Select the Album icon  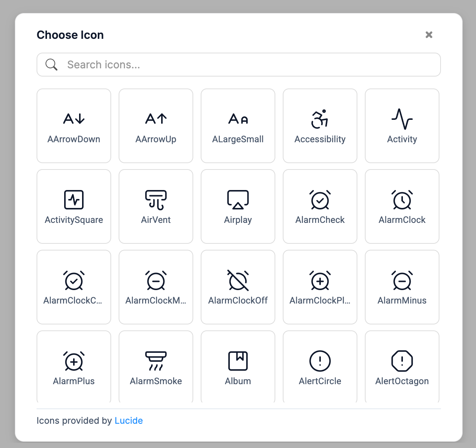[x=238, y=367]
